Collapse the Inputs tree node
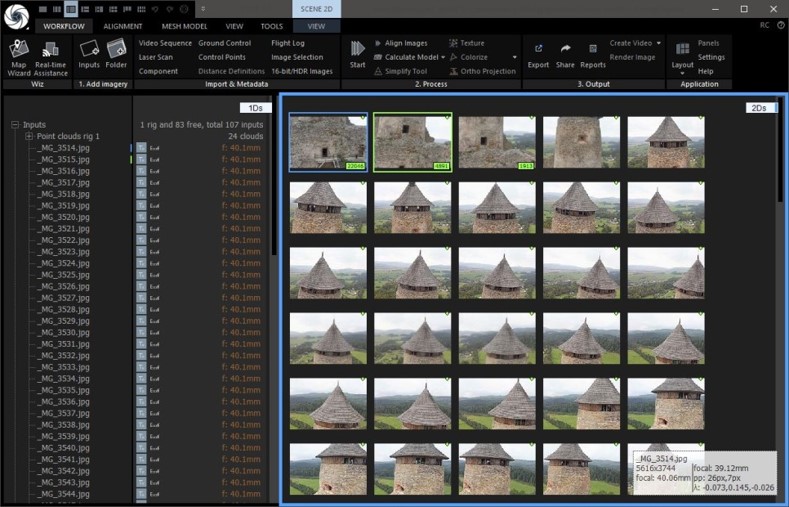The width and height of the screenshot is (789, 507). click(x=15, y=125)
